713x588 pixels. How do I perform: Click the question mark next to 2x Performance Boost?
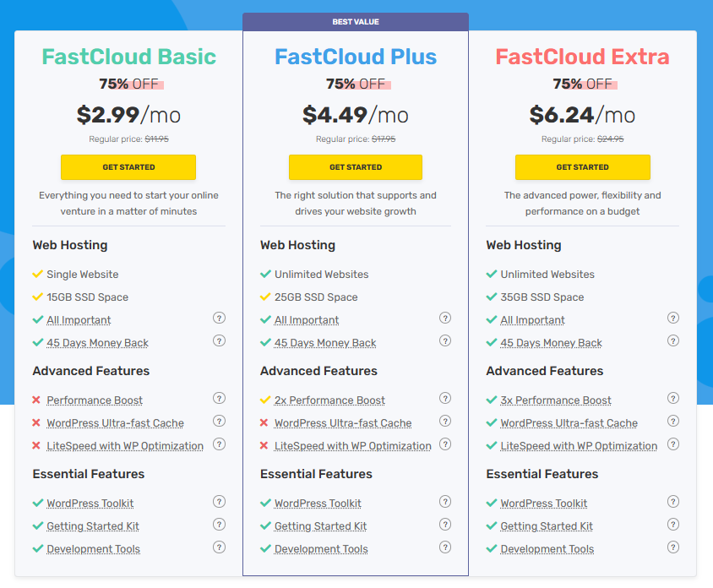pos(445,398)
